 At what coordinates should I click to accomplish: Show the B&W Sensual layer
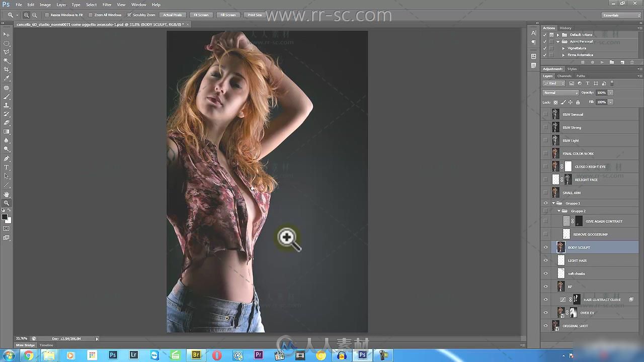point(546,114)
